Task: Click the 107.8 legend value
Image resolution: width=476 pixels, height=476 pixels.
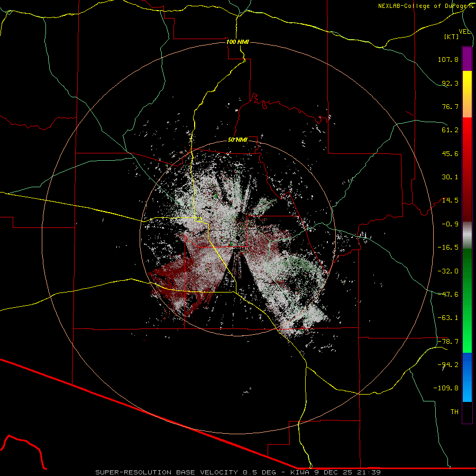Action: 448,59
